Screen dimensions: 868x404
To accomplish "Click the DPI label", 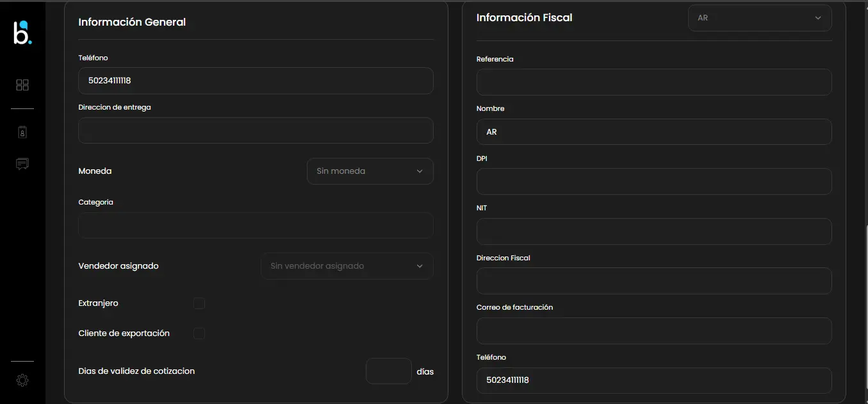I will pos(482,158).
